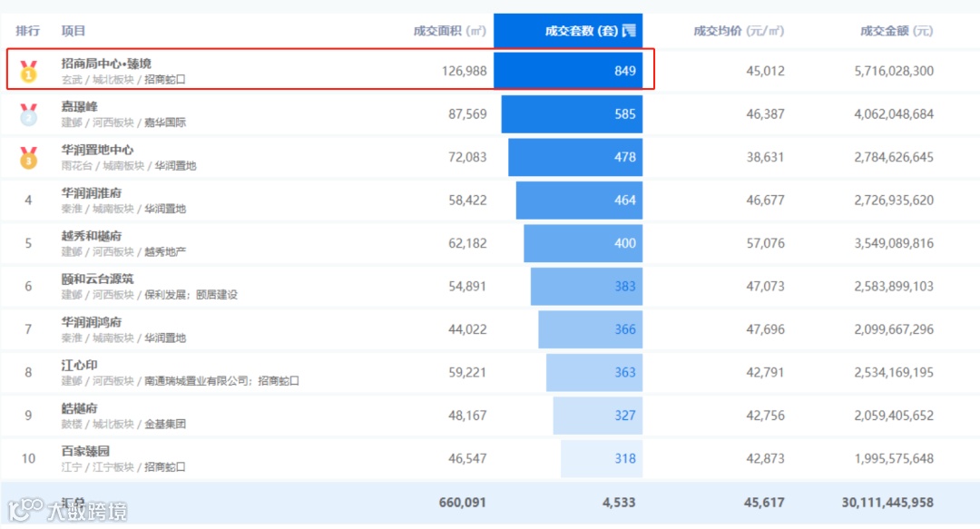Click the 318 units bar
The height and width of the screenshot is (529, 980).
pos(602,459)
